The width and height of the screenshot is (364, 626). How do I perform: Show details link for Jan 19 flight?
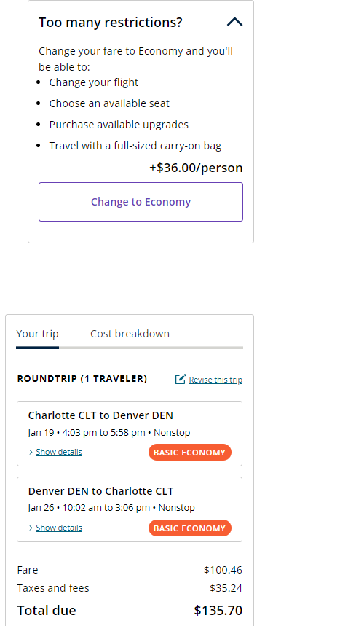coord(59,452)
